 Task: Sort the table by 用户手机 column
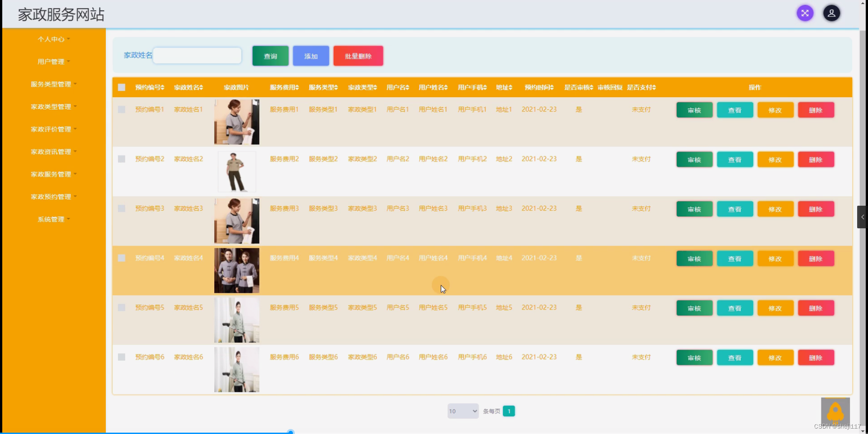point(472,87)
